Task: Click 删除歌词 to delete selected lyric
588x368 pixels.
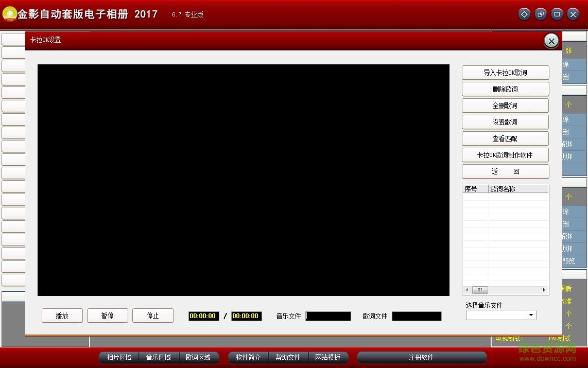Action: (505, 89)
